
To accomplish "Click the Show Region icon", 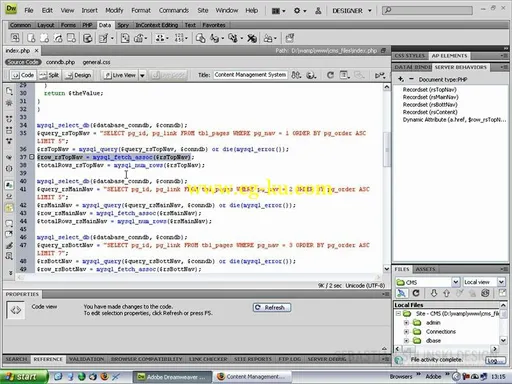I will pyautogui.click(x=140, y=38).
